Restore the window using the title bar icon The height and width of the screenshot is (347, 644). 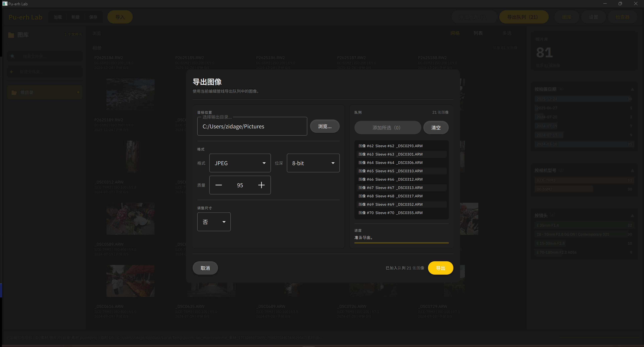[620, 4]
